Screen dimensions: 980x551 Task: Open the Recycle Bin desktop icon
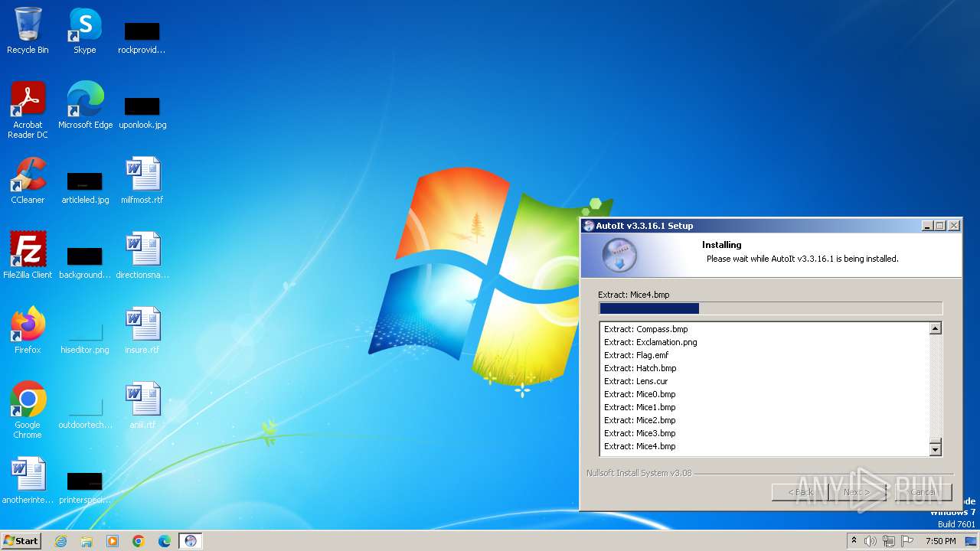28,31
